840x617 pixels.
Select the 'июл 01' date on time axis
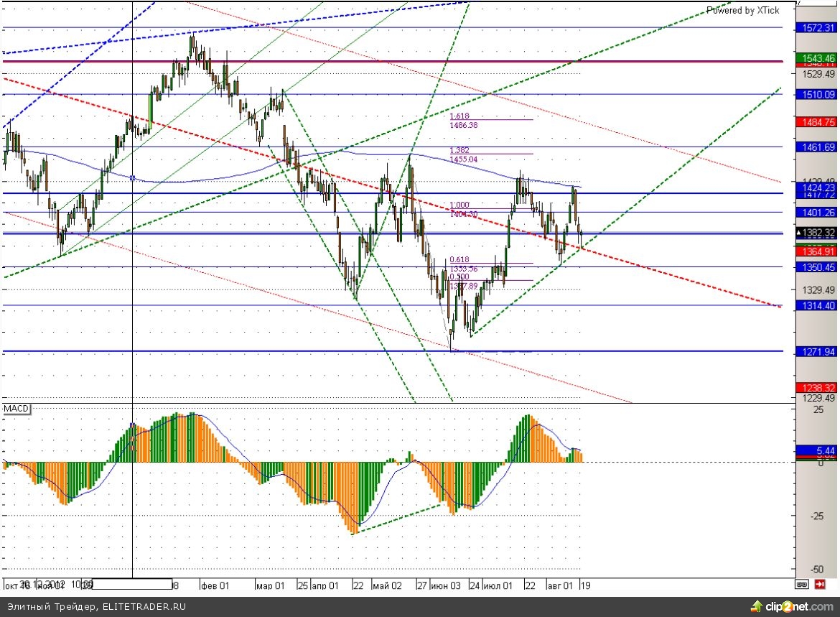[498, 585]
